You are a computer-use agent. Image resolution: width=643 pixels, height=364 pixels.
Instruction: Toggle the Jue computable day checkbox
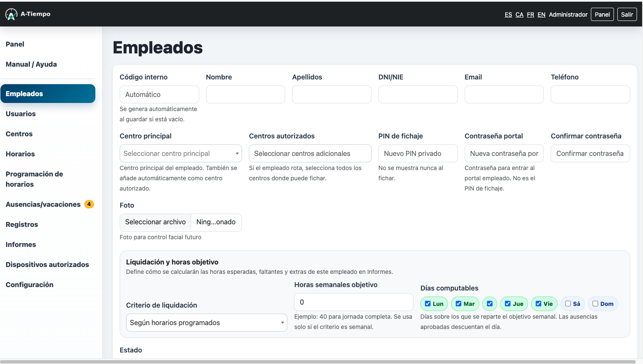click(x=507, y=304)
